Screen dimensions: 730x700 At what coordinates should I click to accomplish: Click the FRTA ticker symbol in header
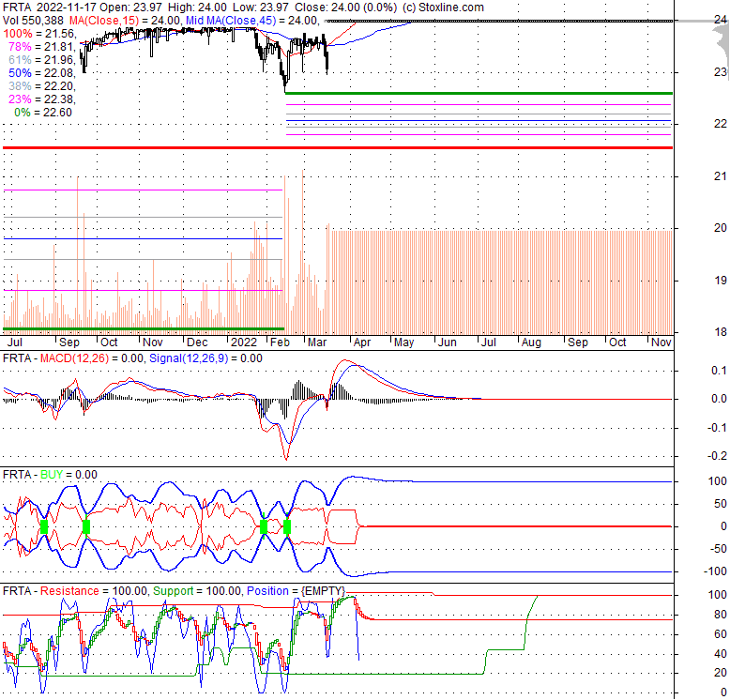coord(17,8)
